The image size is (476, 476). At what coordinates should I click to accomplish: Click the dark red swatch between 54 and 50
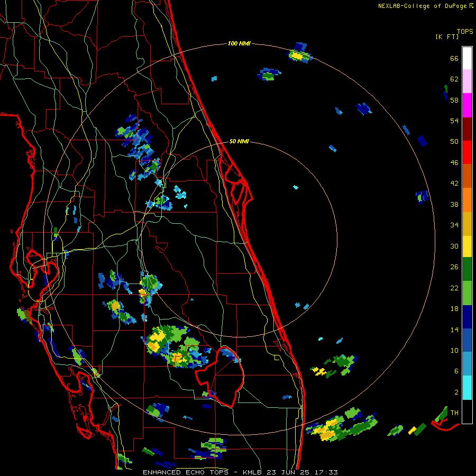click(467, 129)
